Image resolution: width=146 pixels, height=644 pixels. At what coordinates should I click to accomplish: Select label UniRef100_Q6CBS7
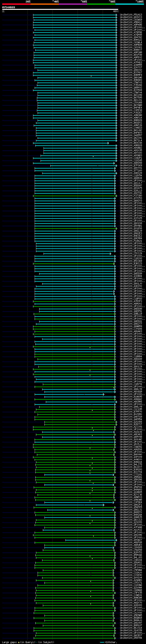pyautogui.click(x=131, y=635)
